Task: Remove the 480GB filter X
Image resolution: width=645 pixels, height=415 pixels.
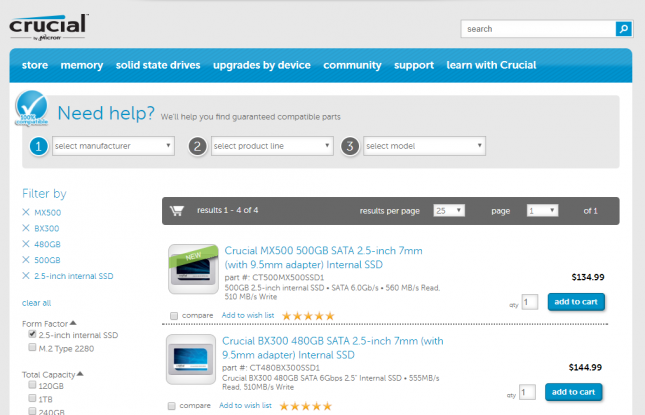Action: (x=26, y=244)
